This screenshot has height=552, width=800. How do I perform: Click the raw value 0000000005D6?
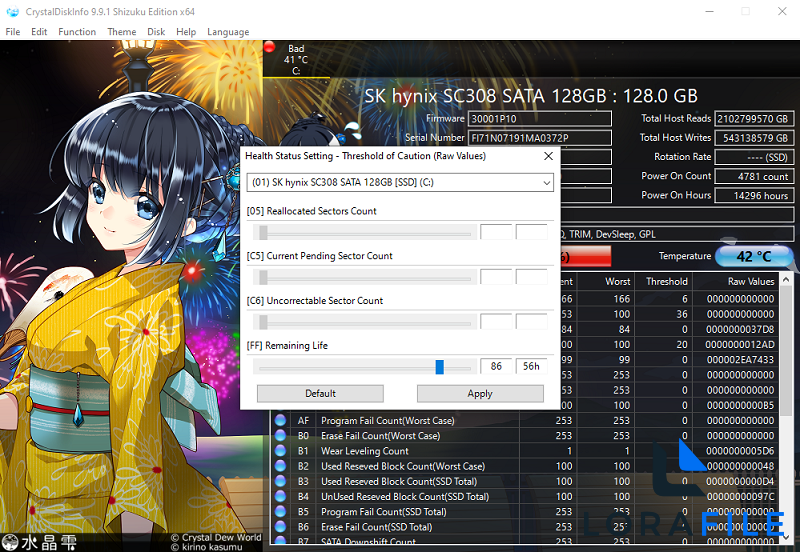(x=740, y=451)
